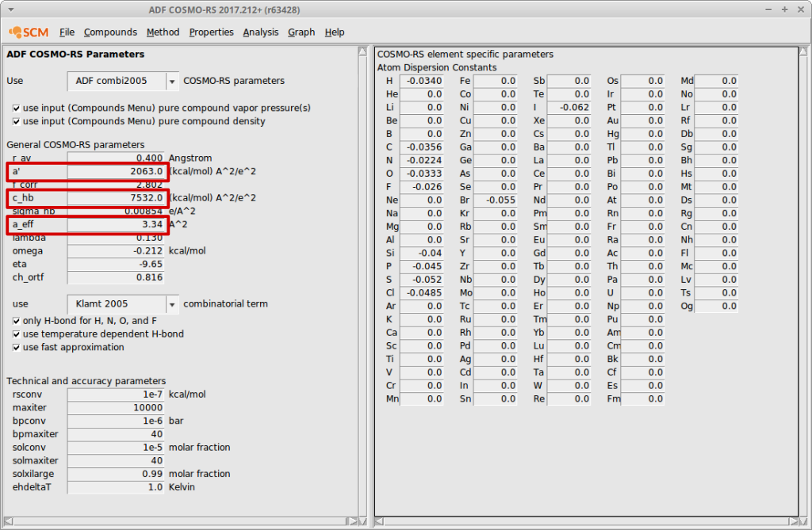Open the Klamt 2005 combinatorial term dropdown
812x530 pixels.
click(172, 303)
